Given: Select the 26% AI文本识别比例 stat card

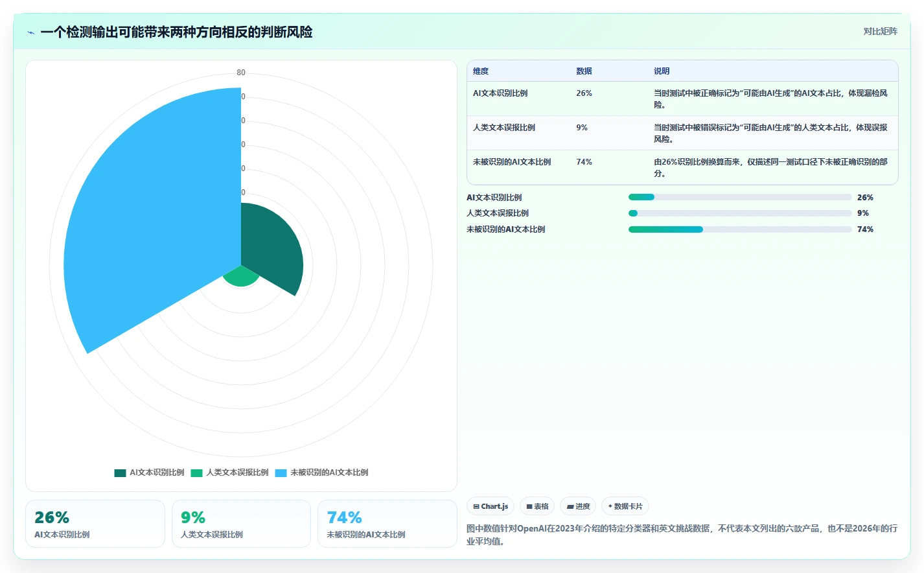Looking at the screenshot, I should click(95, 524).
